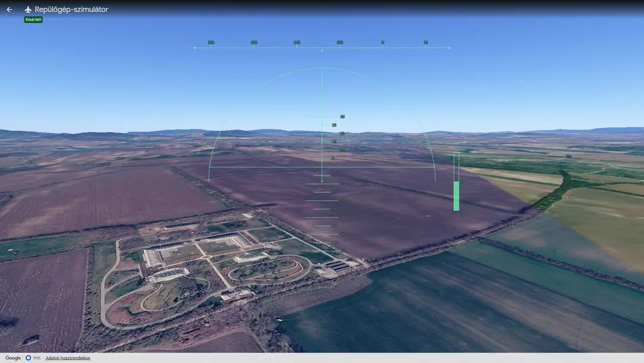
Task: Click the Google logo in the footer
Action: 13,358
